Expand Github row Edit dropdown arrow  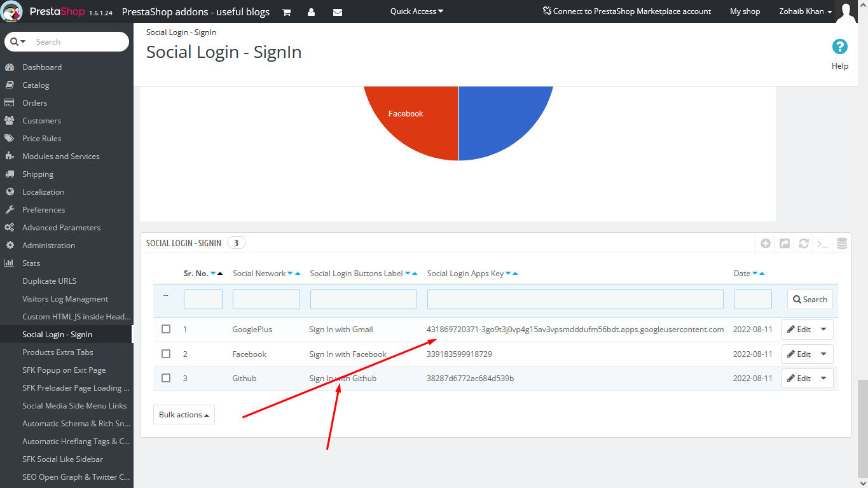coord(824,378)
